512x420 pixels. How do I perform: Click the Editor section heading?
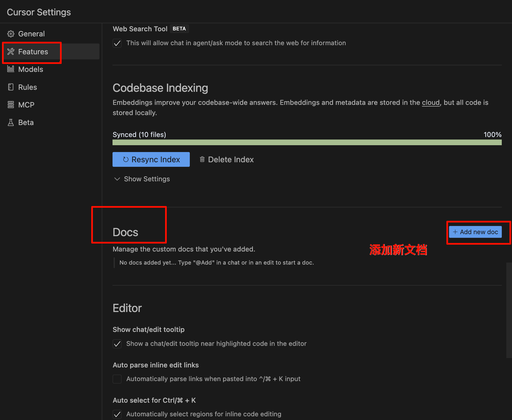pos(127,308)
